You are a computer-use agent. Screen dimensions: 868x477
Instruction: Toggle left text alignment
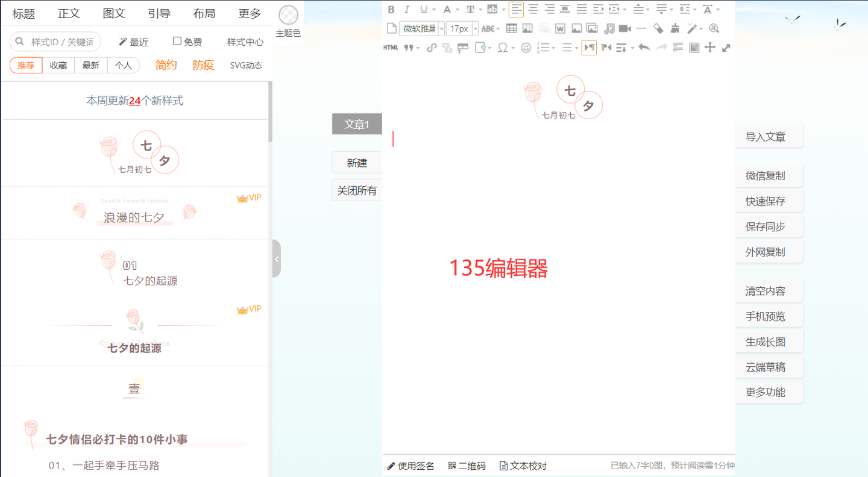coord(516,9)
